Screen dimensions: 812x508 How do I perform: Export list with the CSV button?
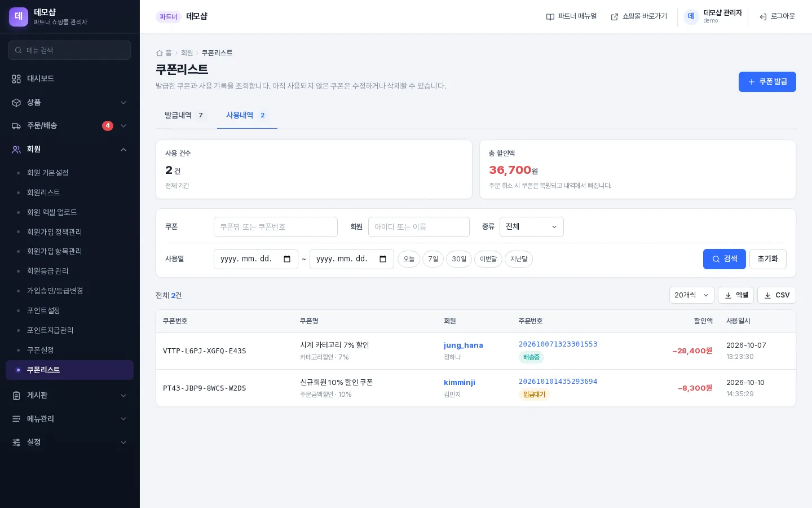click(x=776, y=295)
